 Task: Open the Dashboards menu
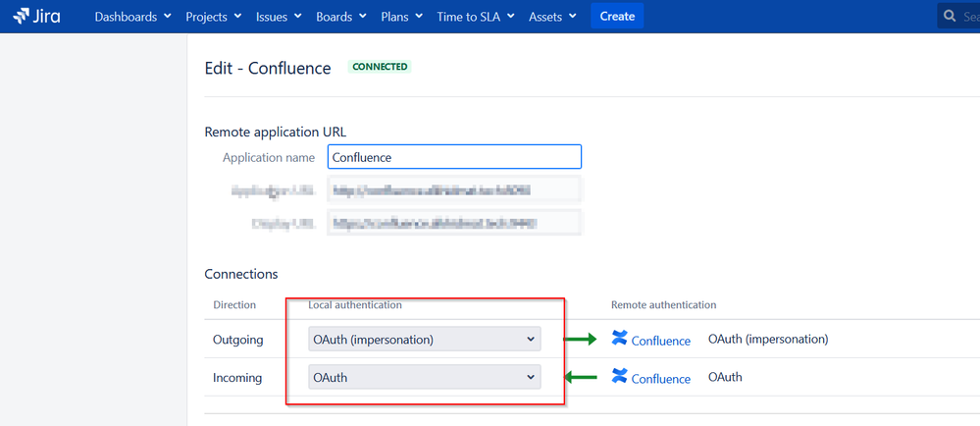[133, 17]
